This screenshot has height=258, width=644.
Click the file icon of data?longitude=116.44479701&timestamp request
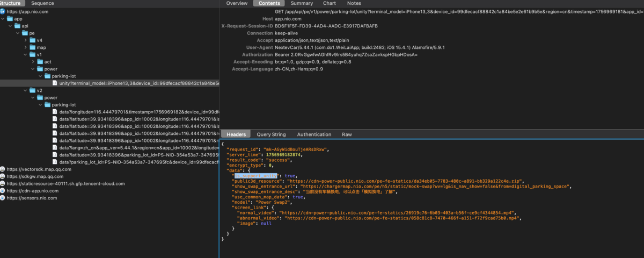coord(55,112)
